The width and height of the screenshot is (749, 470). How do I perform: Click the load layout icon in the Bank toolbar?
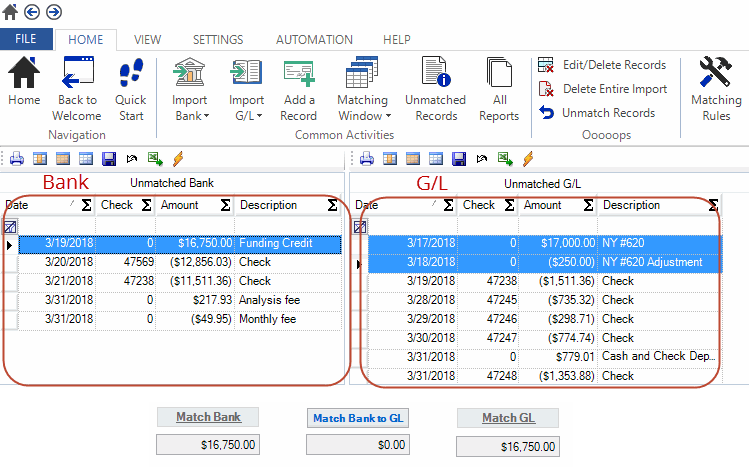point(132,159)
